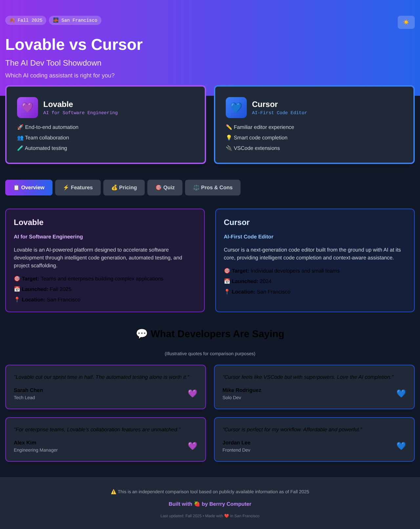Click the pin icon in Cursor overview card

point(227,292)
